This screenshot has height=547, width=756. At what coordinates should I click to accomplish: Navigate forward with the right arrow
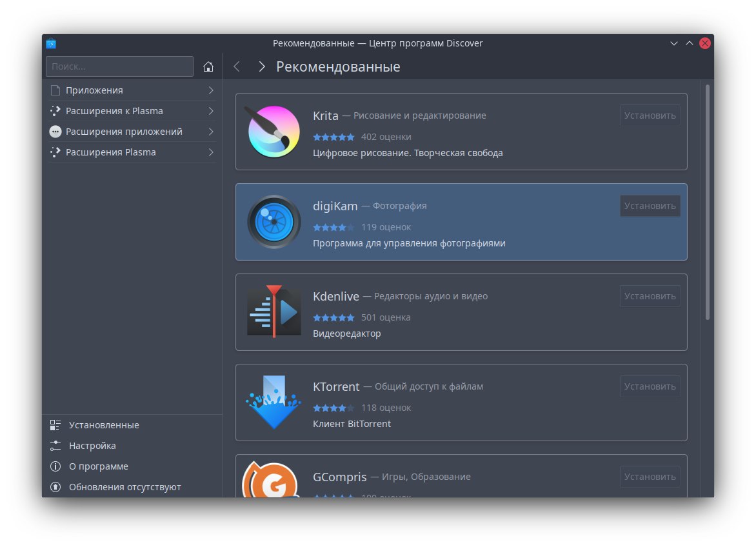pos(261,66)
